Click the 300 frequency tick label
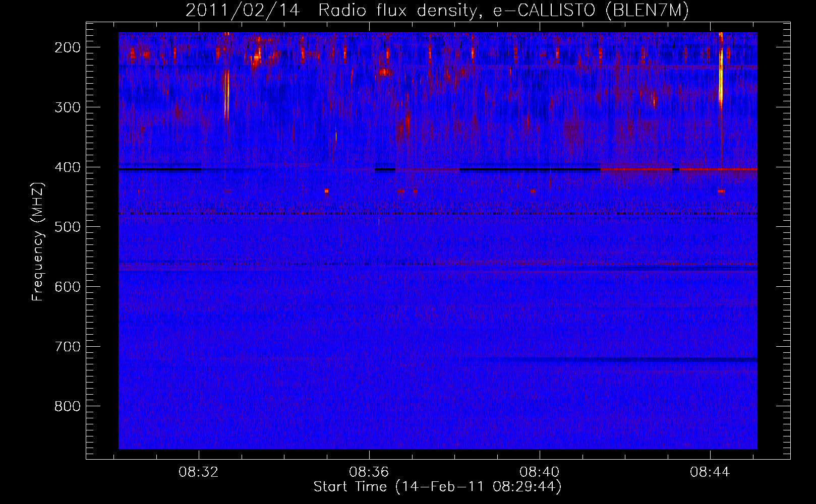 67,107
